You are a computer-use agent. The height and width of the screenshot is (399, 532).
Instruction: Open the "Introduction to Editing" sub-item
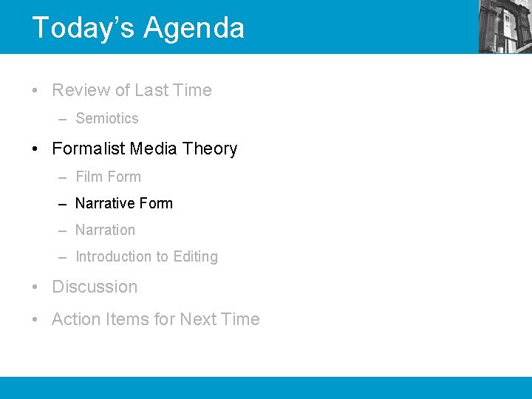point(146,256)
